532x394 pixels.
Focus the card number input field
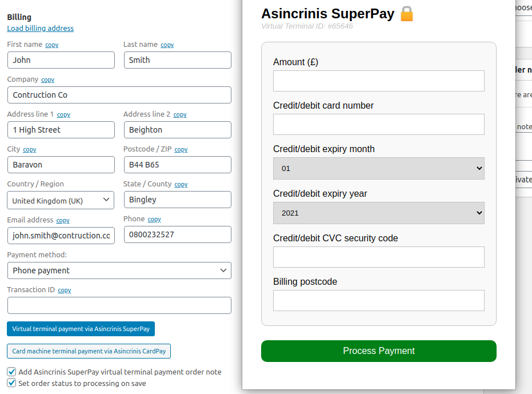click(x=378, y=125)
